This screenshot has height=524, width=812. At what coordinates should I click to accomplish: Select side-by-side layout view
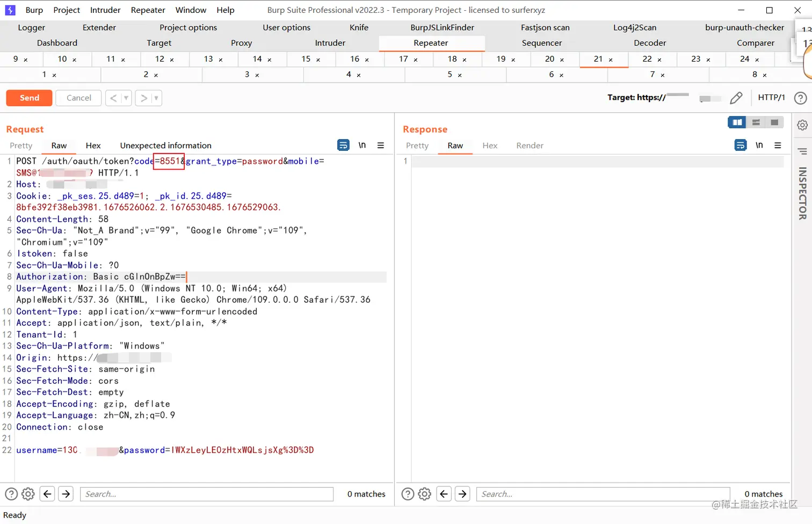pyautogui.click(x=737, y=122)
